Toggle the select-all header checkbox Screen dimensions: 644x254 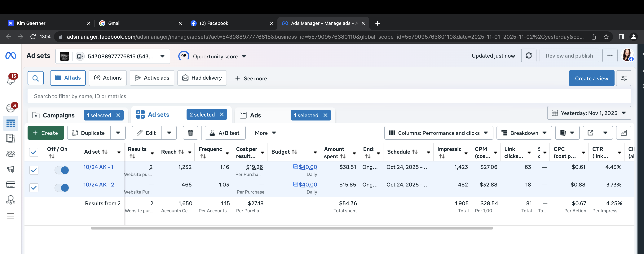coord(34,152)
